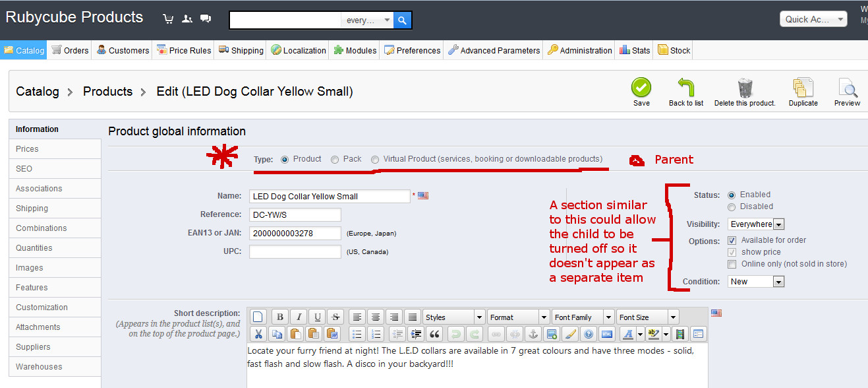868x388 pixels.
Task: Go to Products breadcrumb link
Action: 107,92
